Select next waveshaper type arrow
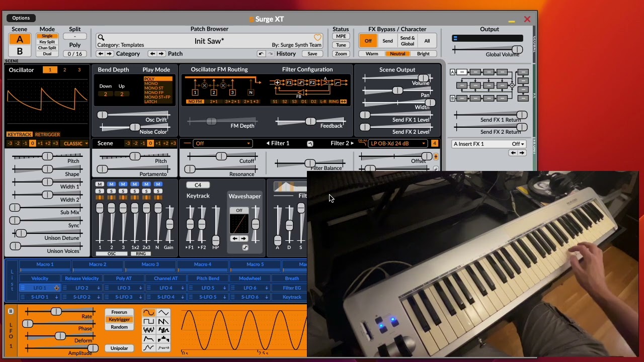644x362 pixels. click(244, 239)
